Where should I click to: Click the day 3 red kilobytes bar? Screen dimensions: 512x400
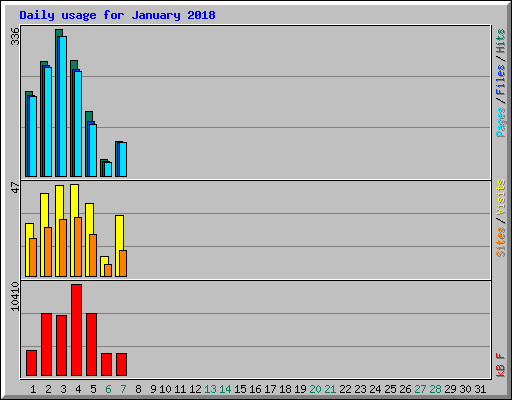tap(61, 346)
